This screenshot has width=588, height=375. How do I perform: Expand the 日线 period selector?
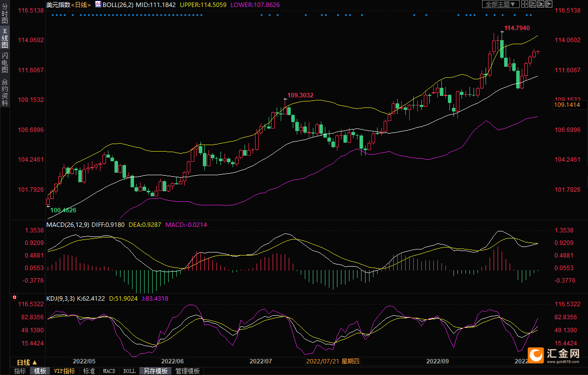click(x=27, y=362)
